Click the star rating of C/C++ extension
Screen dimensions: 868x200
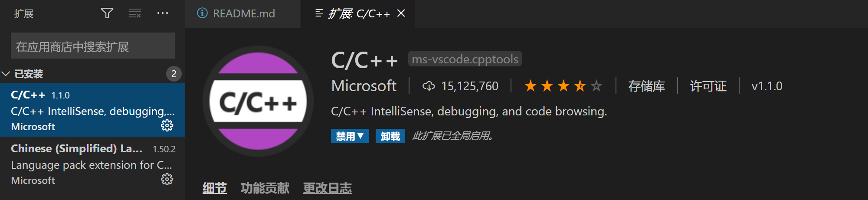tap(563, 86)
